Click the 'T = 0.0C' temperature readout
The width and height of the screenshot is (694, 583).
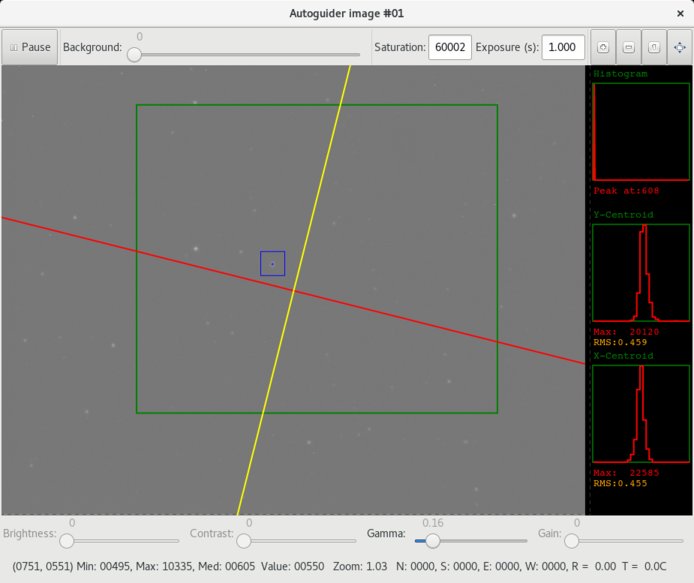point(644,566)
